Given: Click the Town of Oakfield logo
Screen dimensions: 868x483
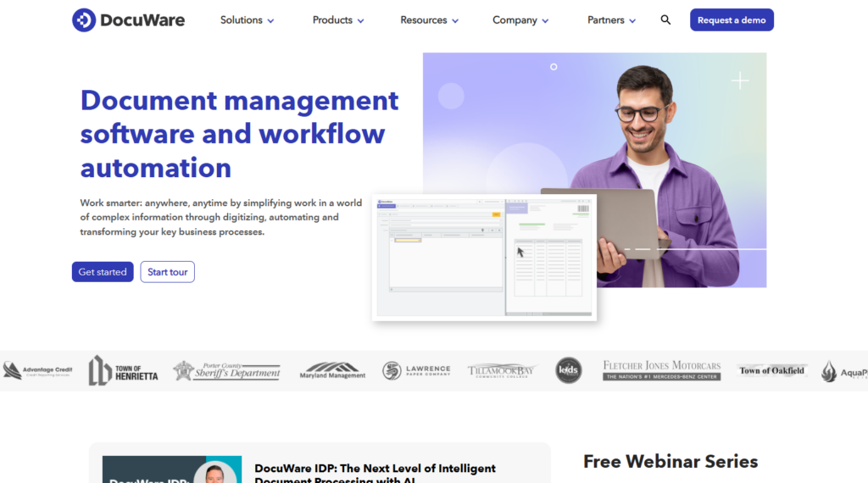Looking at the screenshot, I should [771, 370].
